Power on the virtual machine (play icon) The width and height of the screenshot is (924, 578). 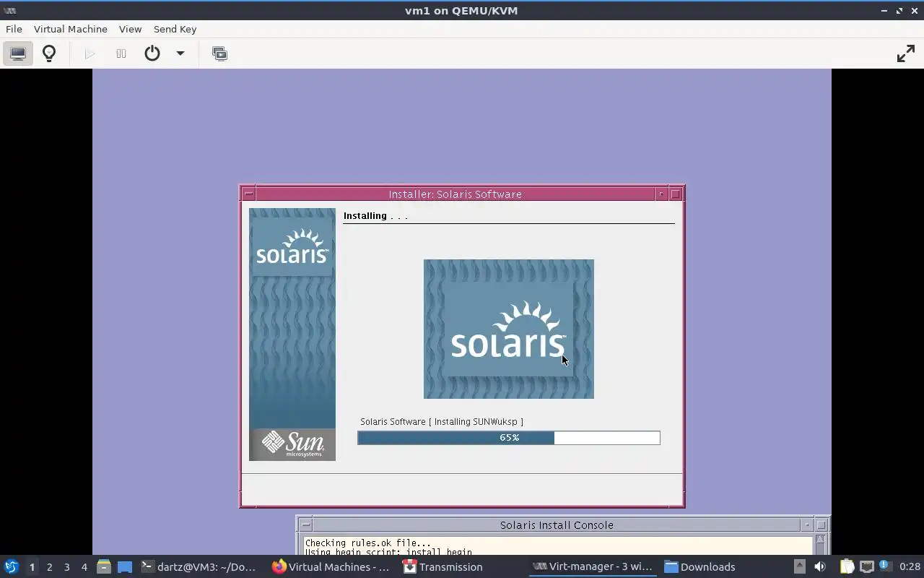(x=90, y=53)
